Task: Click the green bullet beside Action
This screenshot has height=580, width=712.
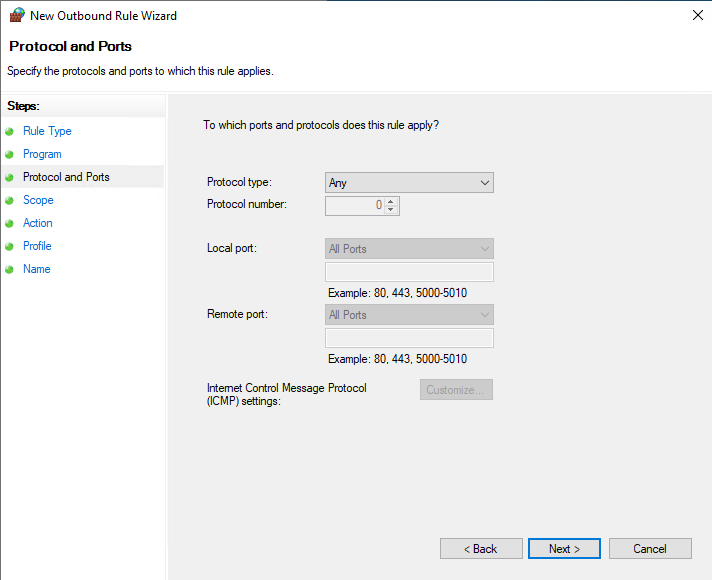Action: [10, 223]
